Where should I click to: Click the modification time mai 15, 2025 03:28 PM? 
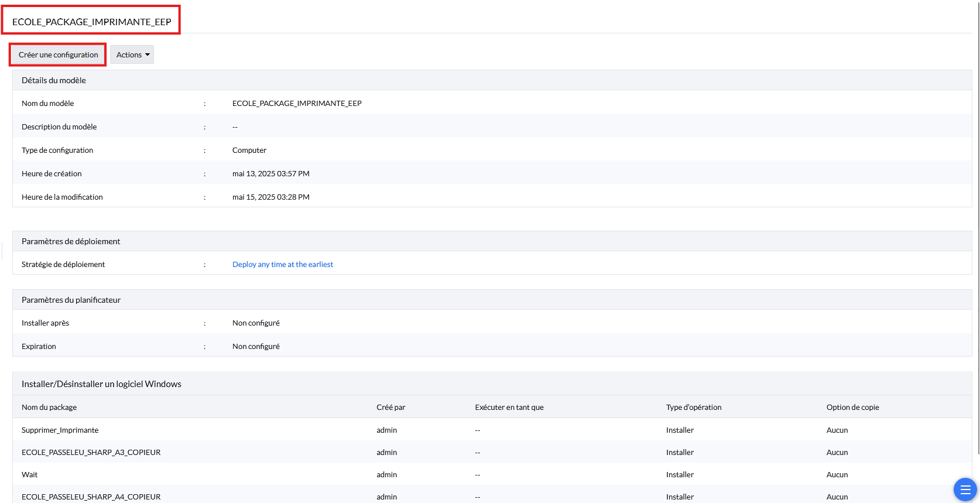tap(271, 197)
